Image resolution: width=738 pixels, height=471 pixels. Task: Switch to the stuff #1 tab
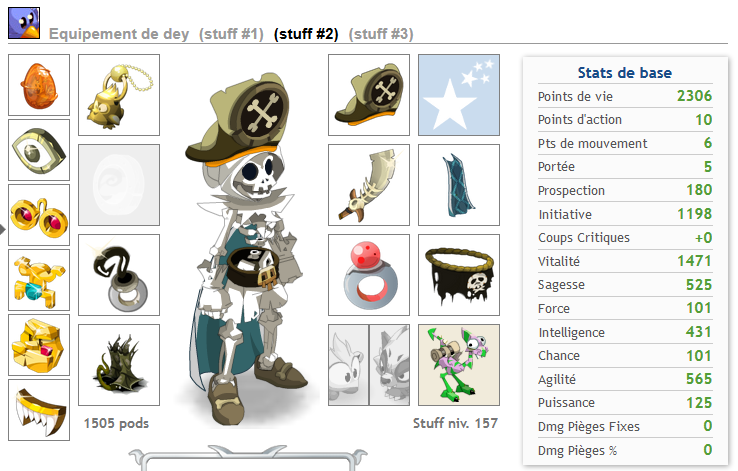point(231,34)
